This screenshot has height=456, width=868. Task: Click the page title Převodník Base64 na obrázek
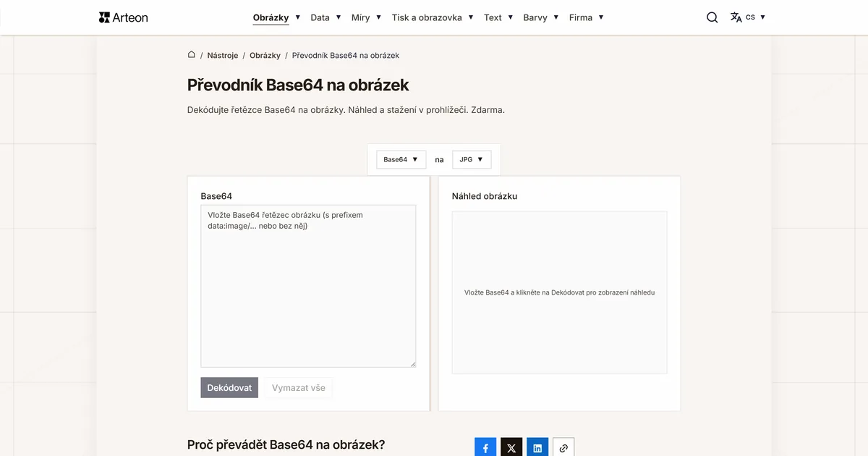[298, 85]
